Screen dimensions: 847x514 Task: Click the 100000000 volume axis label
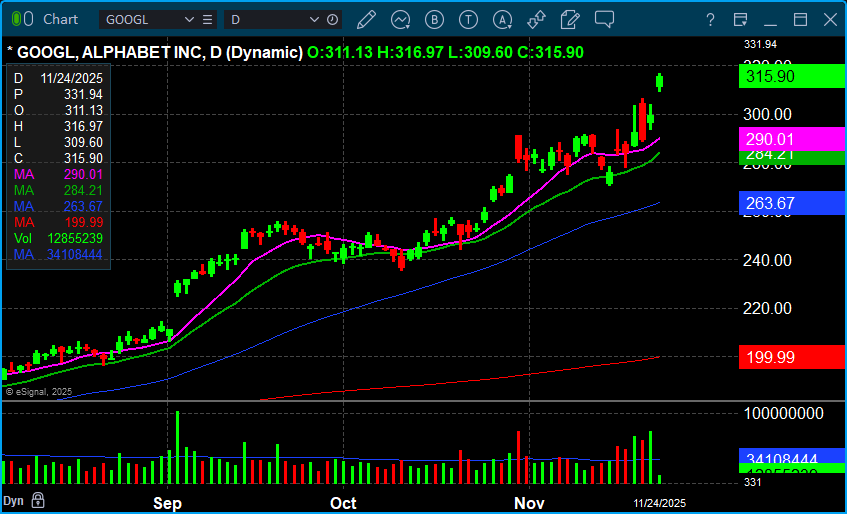tap(784, 414)
